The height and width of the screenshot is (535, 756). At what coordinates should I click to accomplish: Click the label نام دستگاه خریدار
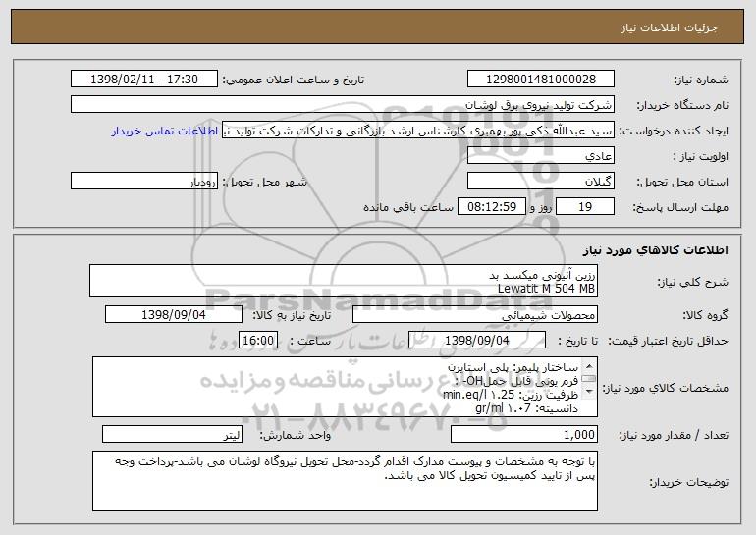coord(682,106)
